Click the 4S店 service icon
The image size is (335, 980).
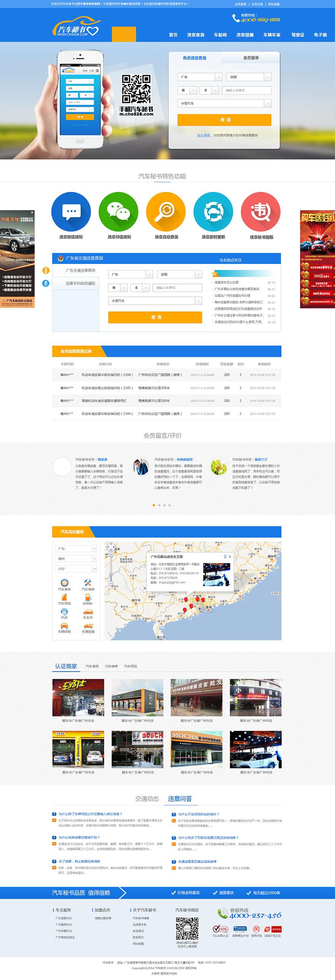(x=64, y=612)
